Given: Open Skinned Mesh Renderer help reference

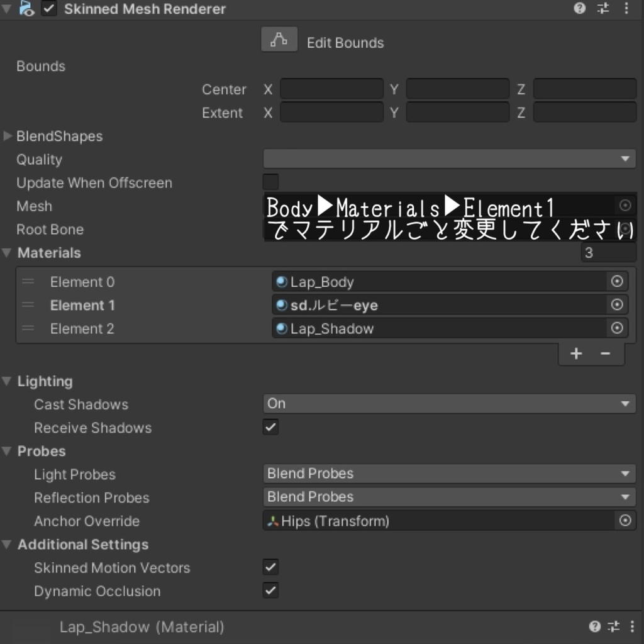Looking at the screenshot, I should 579,8.
